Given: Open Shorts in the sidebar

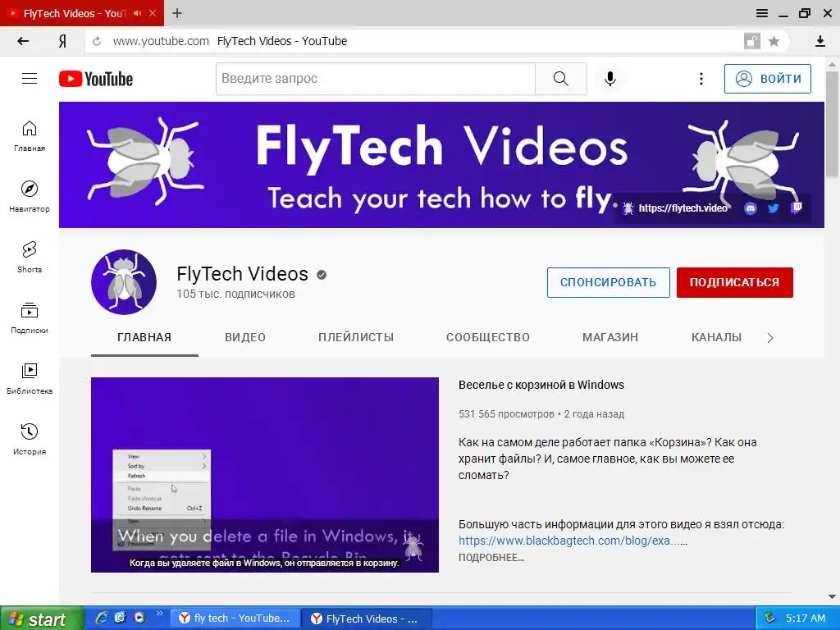Looking at the screenshot, I should [30, 257].
